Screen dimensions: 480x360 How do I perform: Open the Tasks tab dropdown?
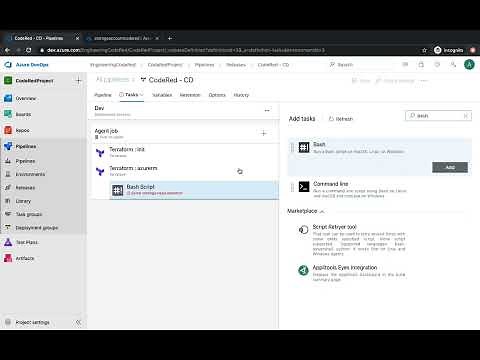pyautogui.click(x=131, y=95)
